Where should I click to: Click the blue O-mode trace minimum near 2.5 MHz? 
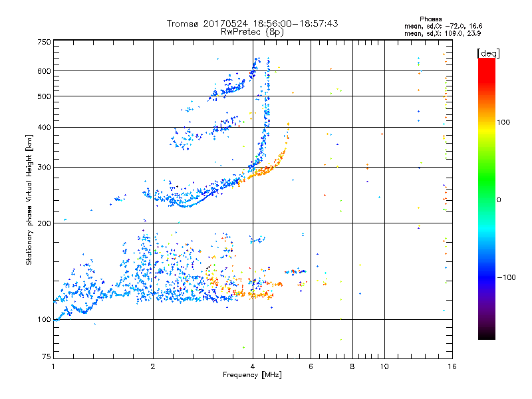185,205
